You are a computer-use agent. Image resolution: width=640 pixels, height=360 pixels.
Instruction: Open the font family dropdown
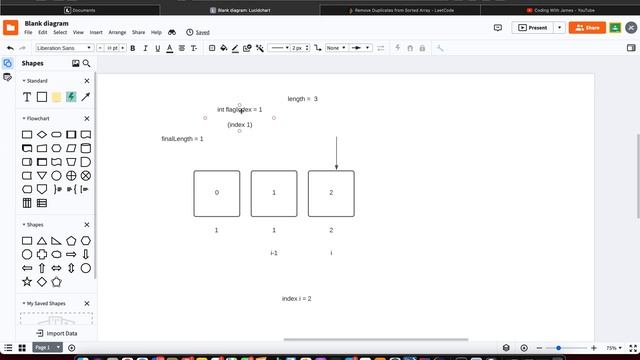(64, 48)
